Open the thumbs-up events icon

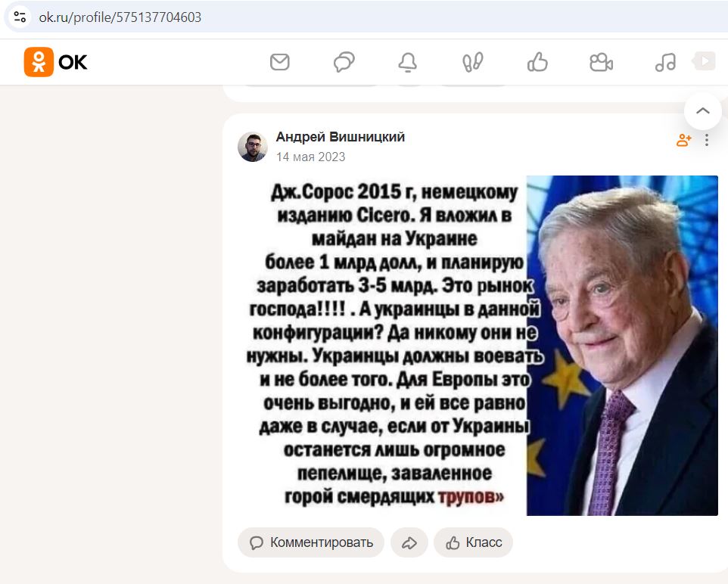537,62
